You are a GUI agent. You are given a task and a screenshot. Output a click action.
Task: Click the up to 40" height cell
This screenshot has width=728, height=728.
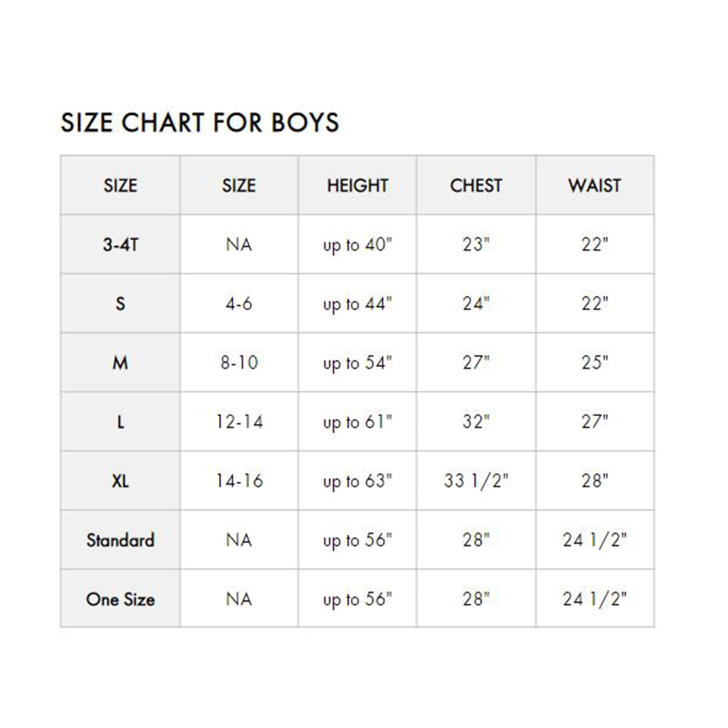point(357,245)
